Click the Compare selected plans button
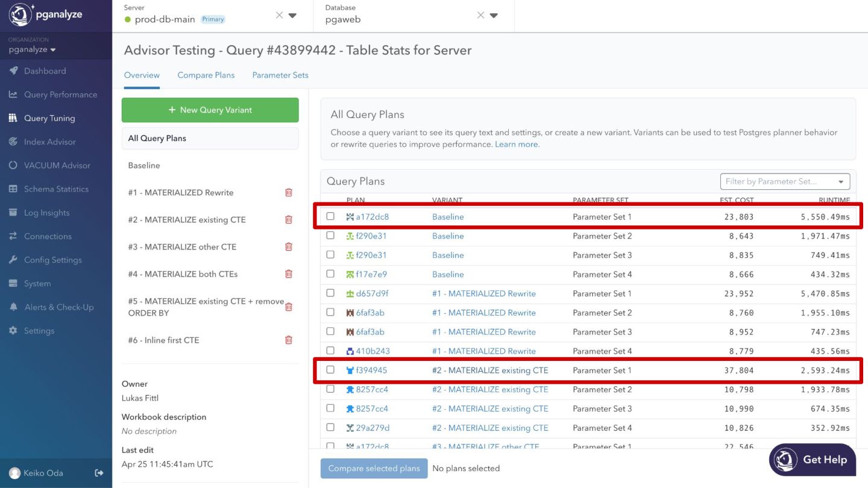This screenshot has height=488, width=868. click(x=374, y=468)
